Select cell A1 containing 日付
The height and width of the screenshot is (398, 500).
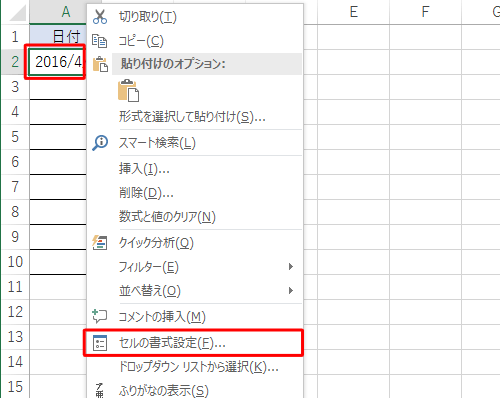coord(58,37)
